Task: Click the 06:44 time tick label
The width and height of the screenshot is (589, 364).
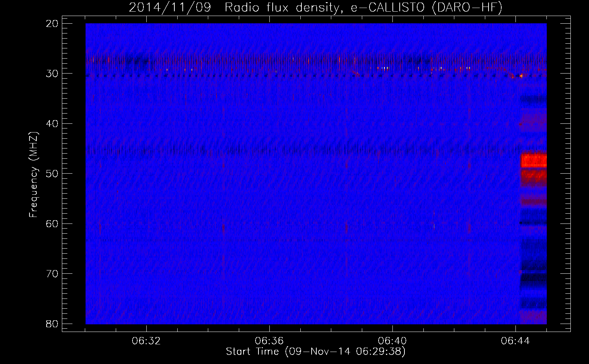Action: tap(515, 341)
